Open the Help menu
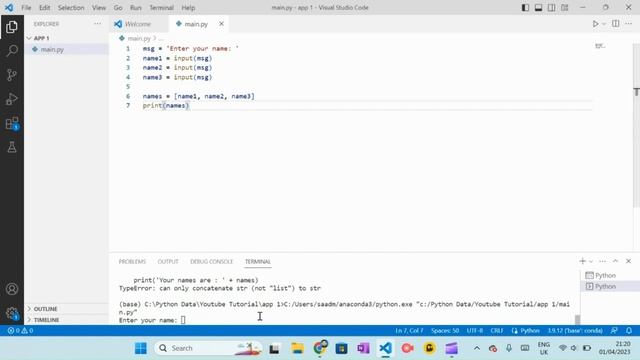This screenshot has height=360, width=640. 188,8
